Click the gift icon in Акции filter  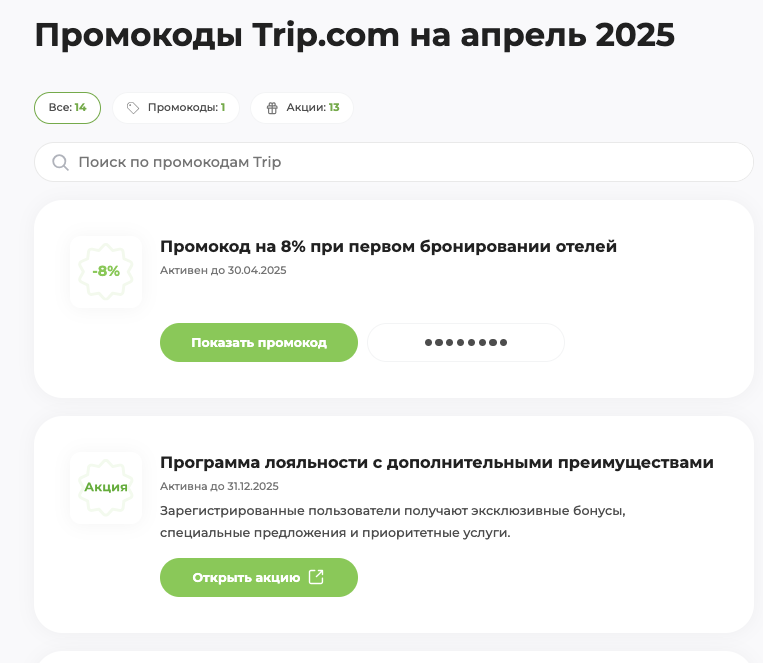click(272, 108)
